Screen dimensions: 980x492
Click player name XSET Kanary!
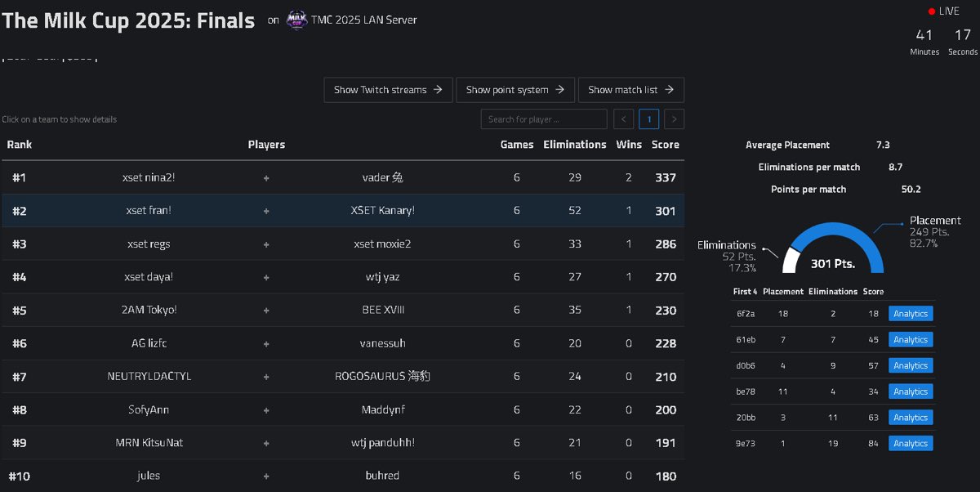tap(382, 211)
